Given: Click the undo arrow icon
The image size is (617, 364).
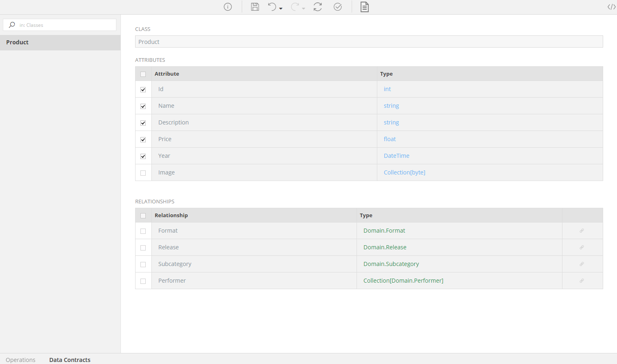Looking at the screenshot, I should [272, 7].
